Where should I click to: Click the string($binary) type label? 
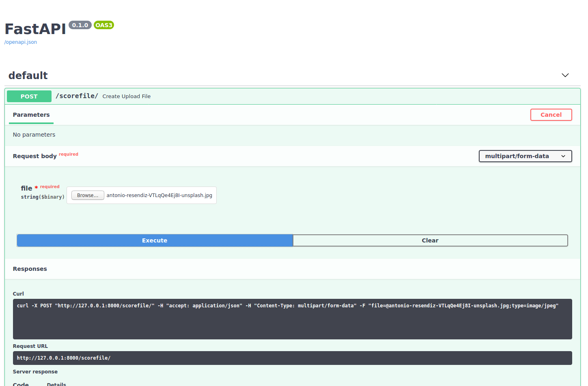pyautogui.click(x=43, y=197)
